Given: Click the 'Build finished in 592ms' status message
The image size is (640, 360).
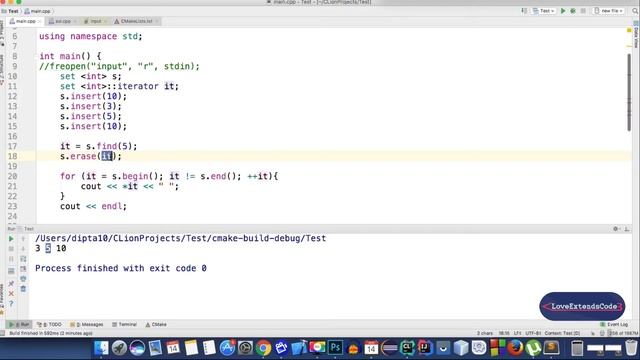Looking at the screenshot, I should point(51,333).
